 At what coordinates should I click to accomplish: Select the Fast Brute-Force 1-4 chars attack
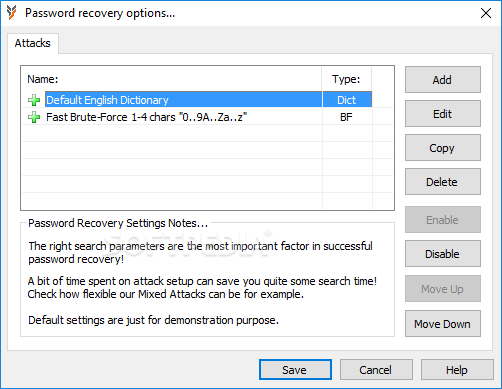coord(146,117)
